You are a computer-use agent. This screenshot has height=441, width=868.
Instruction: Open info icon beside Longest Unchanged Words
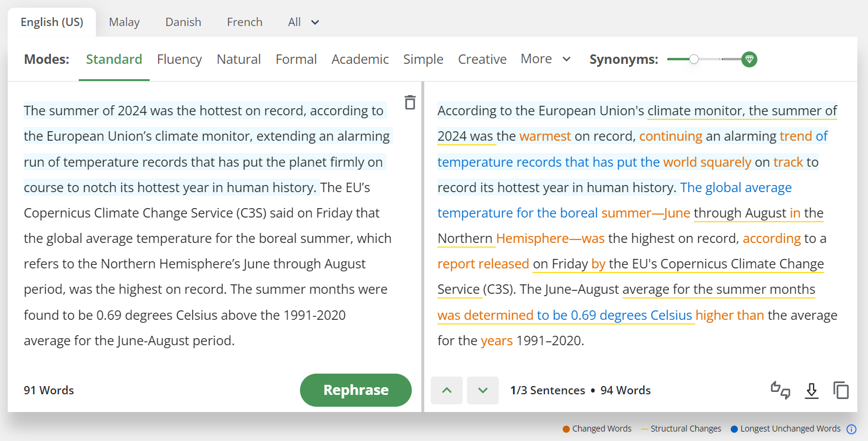tap(851, 429)
